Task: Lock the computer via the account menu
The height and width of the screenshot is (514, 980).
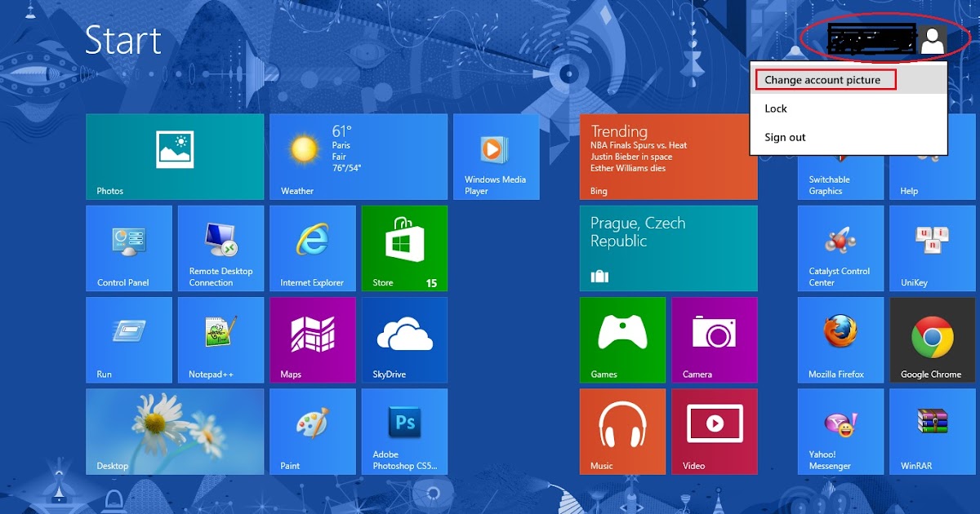Action: [x=775, y=108]
